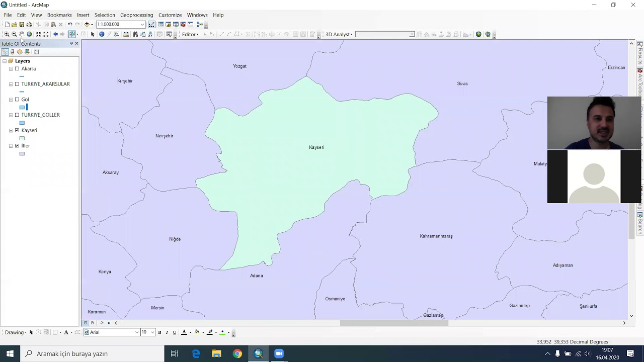This screenshot has width=644, height=362.
Task: Open the map scale dropdown
Action: coord(142,25)
